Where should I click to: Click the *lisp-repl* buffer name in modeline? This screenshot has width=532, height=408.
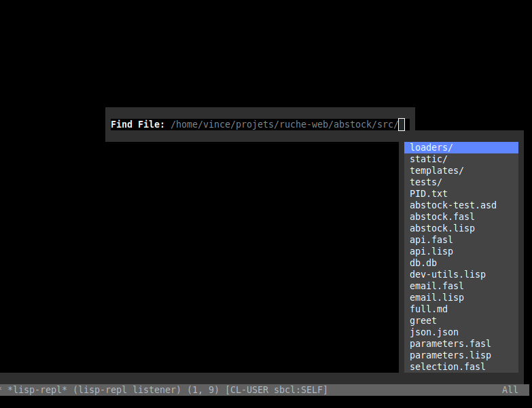37,390
